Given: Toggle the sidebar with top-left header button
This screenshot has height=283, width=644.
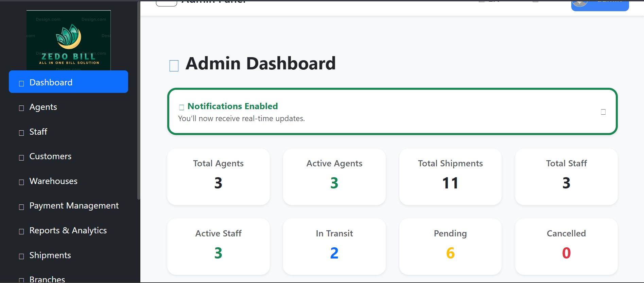Looking at the screenshot, I should click(x=166, y=3).
